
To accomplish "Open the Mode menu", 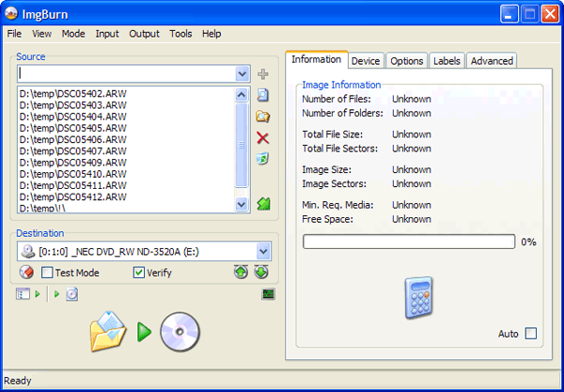I will (x=73, y=34).
